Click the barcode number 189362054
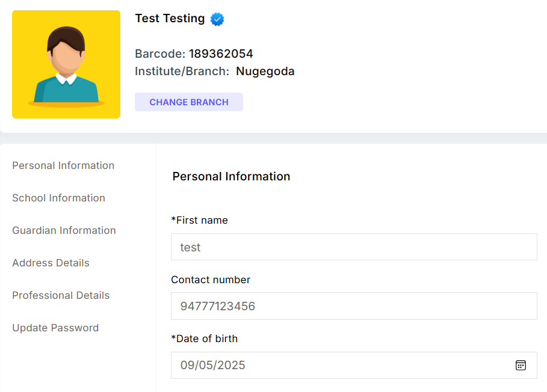Screen dimensions: 547x392 [221, 54]
